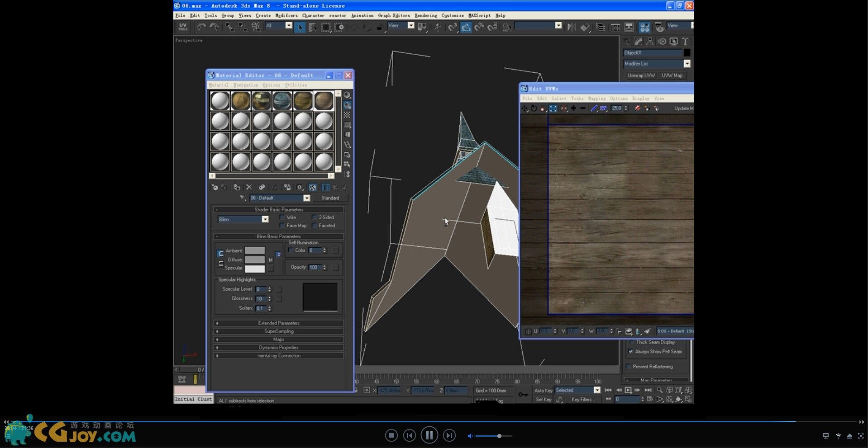Open the Modifier List dropdown
Screen dimensions: 868x448
point(687,64)
